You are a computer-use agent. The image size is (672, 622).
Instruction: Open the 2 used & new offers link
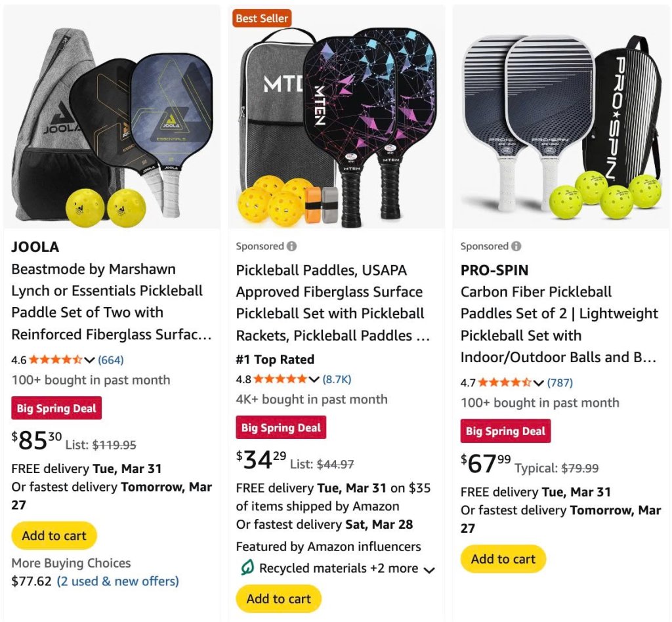(x=118, y=581)
